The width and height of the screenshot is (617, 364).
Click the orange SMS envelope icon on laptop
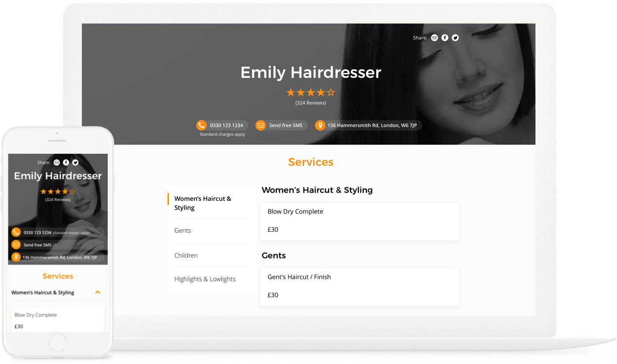260,126
